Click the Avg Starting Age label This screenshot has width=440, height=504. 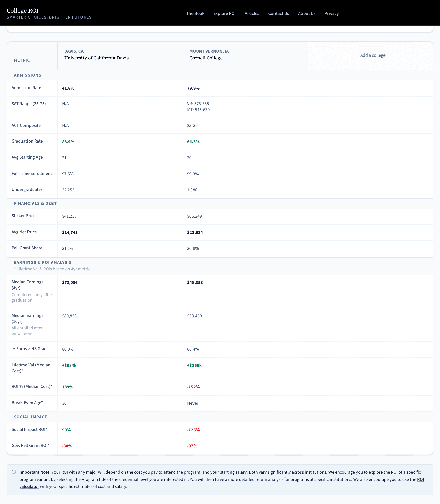(27, 157)
